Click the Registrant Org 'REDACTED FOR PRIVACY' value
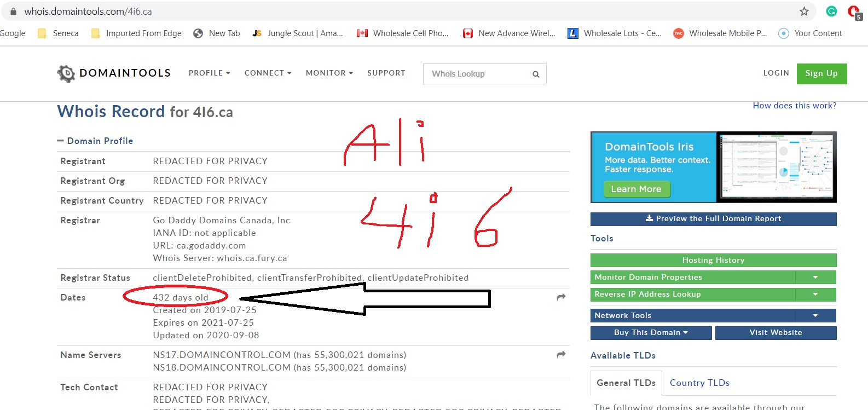Image resolution: width=868 pixels, height=410 pixels. click(x=210, y=181)
